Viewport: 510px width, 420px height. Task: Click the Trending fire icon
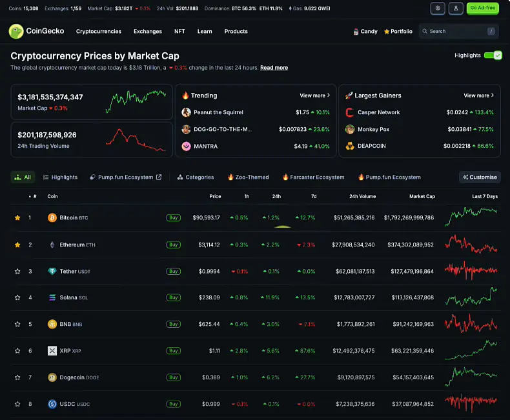coord(185,95)
